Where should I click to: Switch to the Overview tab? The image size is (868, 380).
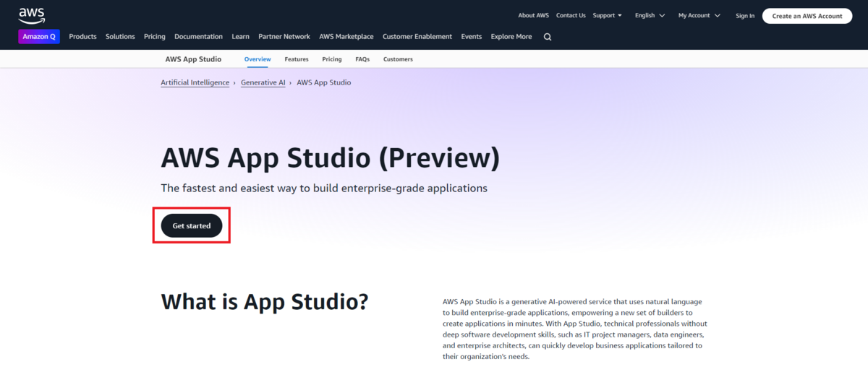point(258,59)
